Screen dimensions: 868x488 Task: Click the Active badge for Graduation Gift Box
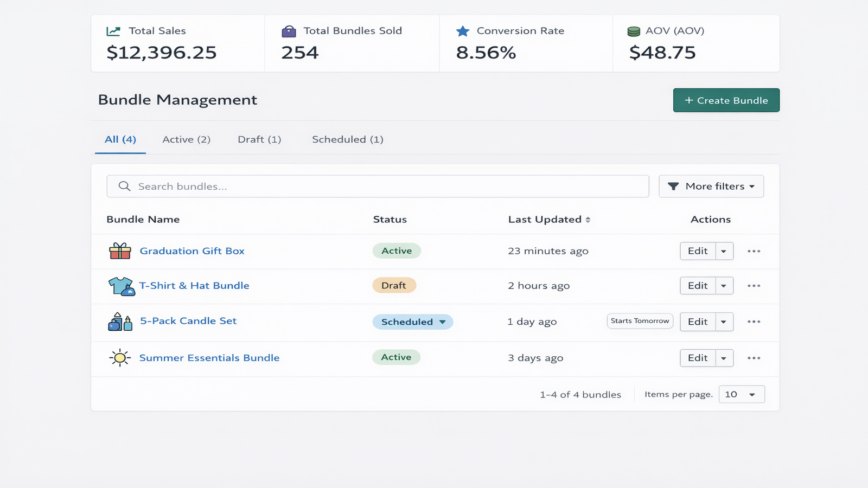[397, 251]
